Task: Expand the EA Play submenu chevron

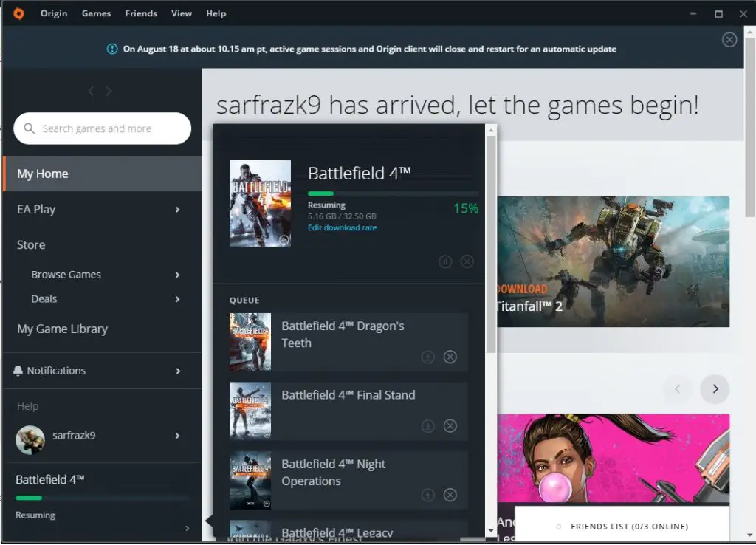Action: pyautogui.click(x=177, y=209)
